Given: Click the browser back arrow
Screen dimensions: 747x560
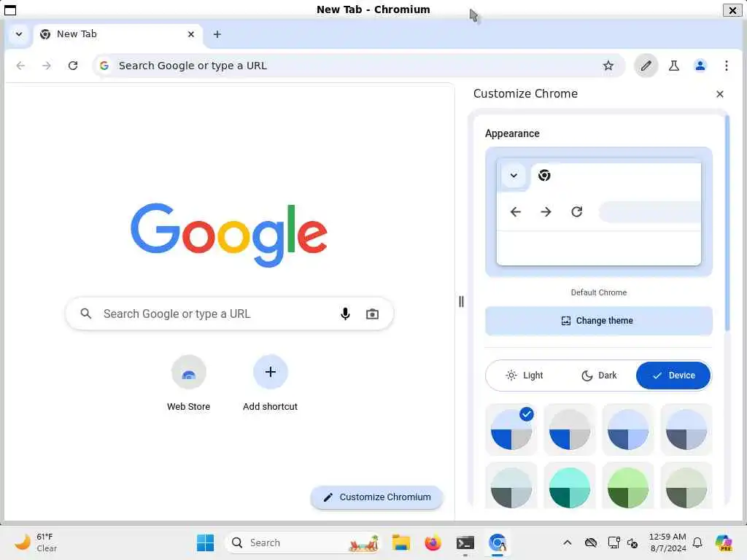Looking at the screenshot, I should (20, 66).
